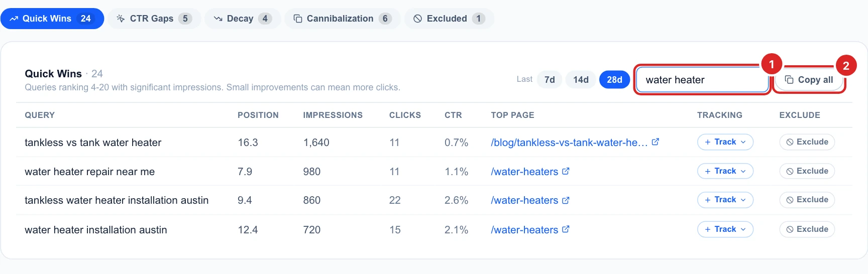Click the QUERY column header
Image resolution: width=868 pixels, height=274 pixels.
click(40, 115)
